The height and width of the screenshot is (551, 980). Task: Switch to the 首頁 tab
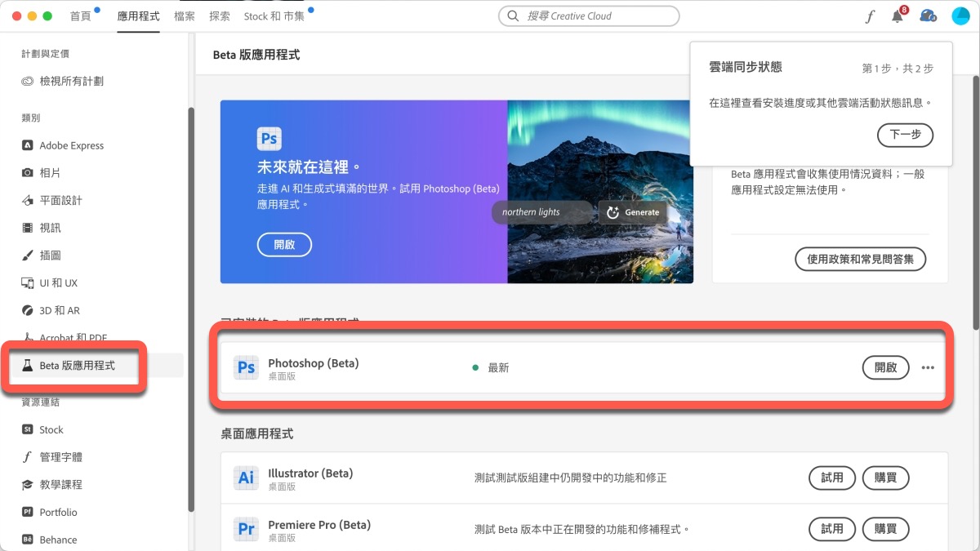click(81, 16)
